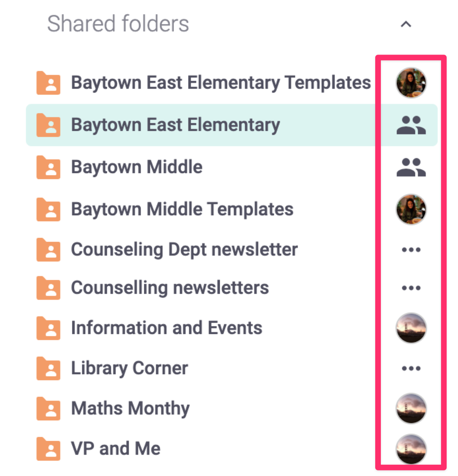This screenshot has height=476, width=458.
Task: Open more options for Counselling newsletters
Action: pyautogui.click(x=411, y=288)
